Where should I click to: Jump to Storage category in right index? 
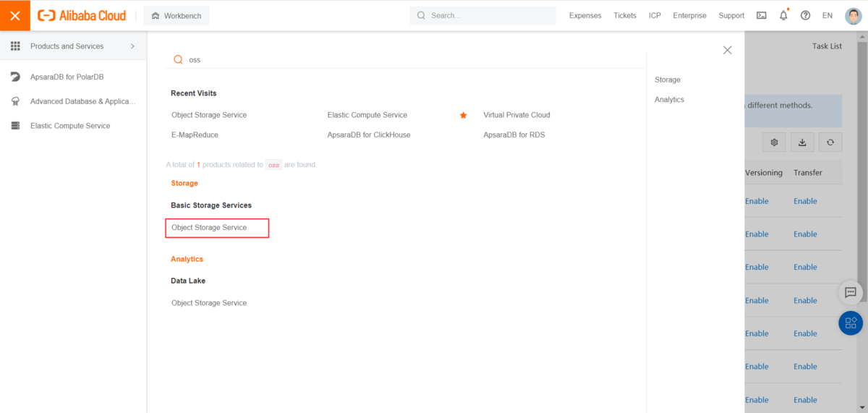coord(668,80)
